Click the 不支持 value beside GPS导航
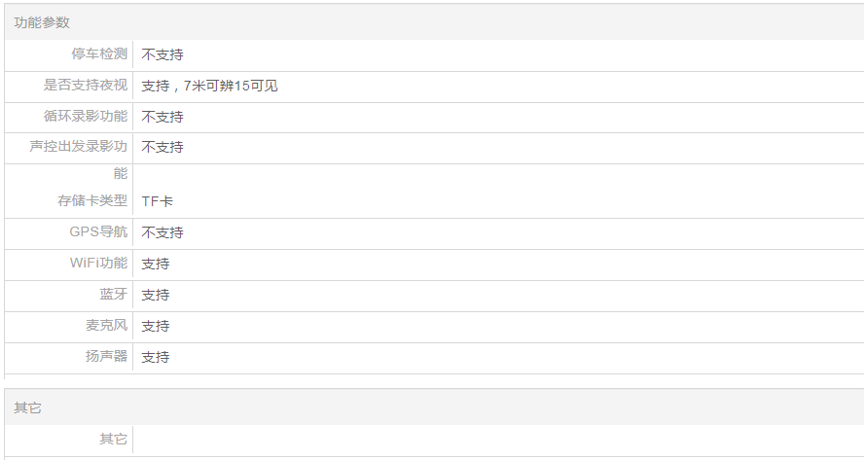 pyautogui.click(x=163, y=232)
